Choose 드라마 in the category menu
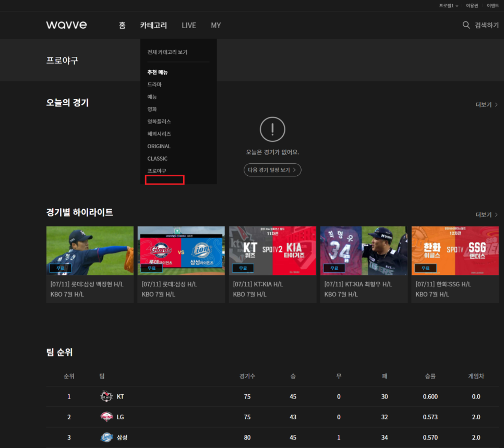504x448 pixels. [x=154, y=84]
